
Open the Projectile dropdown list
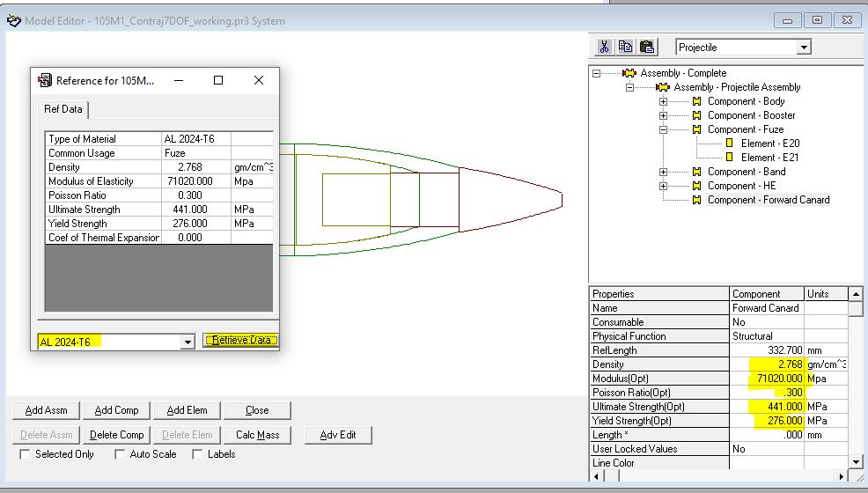pos(804,48)
